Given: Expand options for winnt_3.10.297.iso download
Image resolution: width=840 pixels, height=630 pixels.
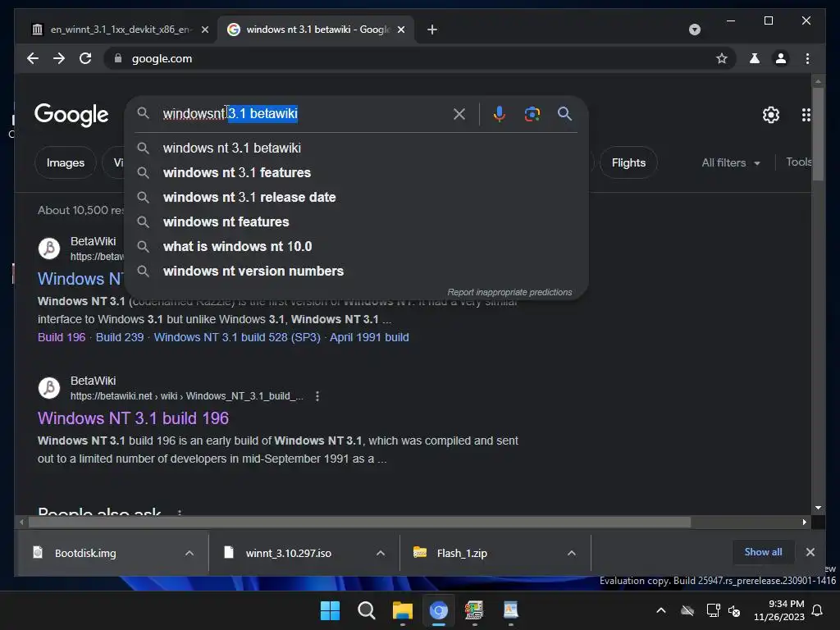Looking at the screenshot, I should (x=381, y=553).
